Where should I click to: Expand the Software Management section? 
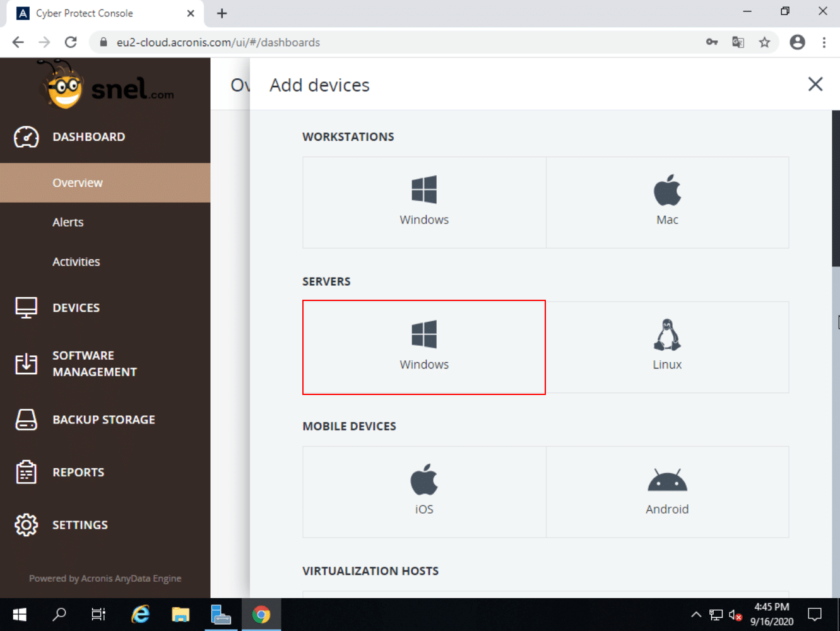94,364
